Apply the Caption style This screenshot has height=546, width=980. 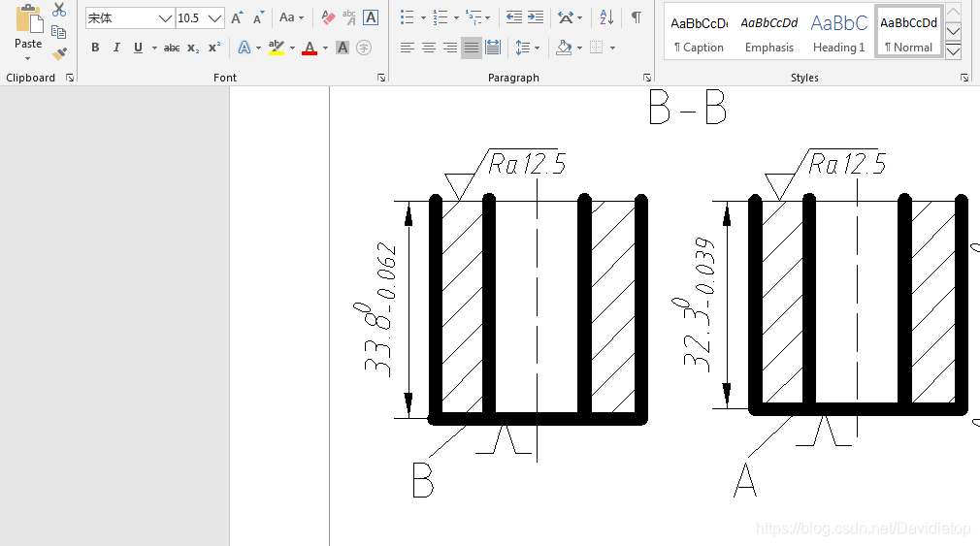point(700,32)
